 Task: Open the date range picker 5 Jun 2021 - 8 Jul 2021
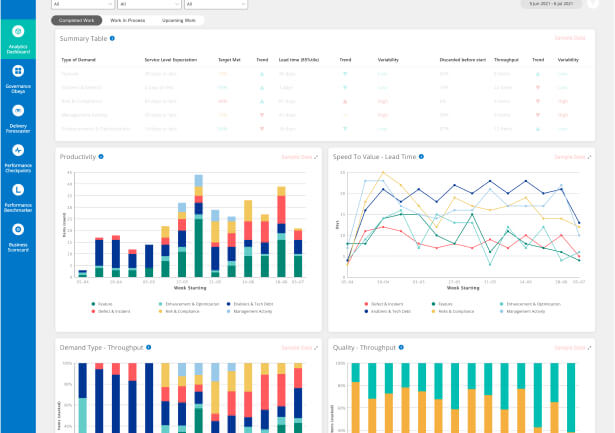tap(551, 4)
